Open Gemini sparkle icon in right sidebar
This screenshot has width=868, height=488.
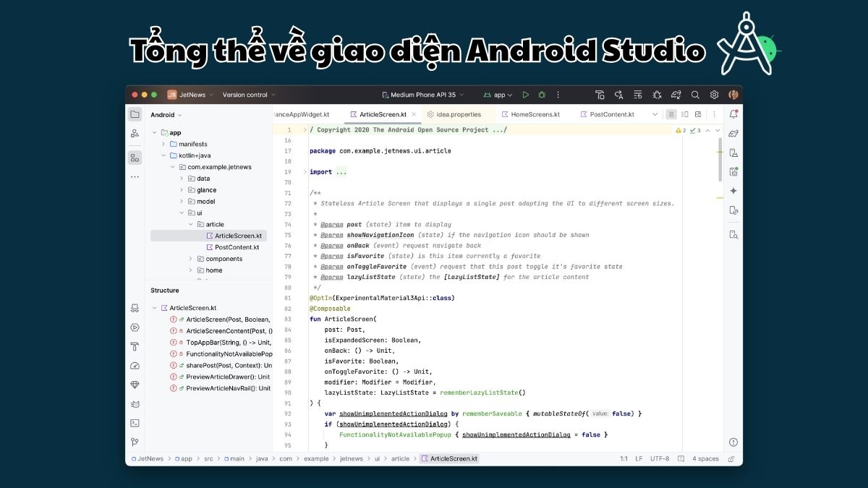tap(733, 191)
